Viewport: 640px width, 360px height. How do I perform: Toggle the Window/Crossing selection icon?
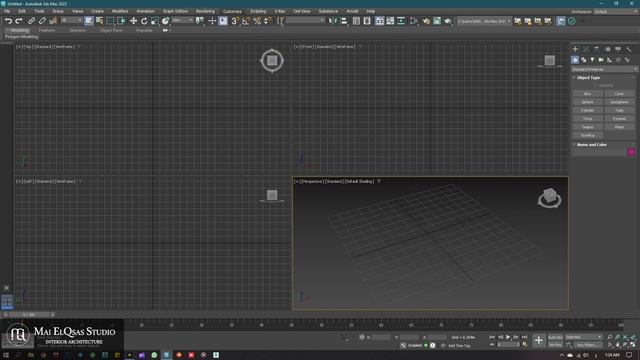point(121,21)
